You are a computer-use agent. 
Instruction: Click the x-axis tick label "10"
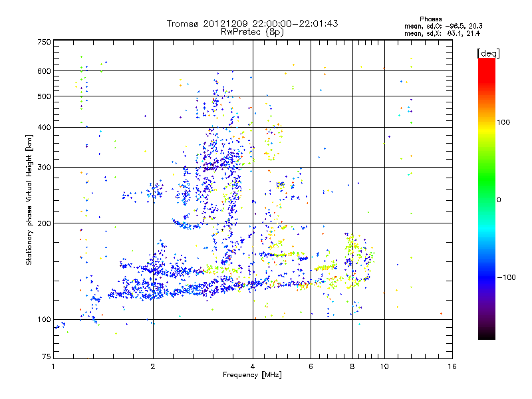[x=384, y=366]
